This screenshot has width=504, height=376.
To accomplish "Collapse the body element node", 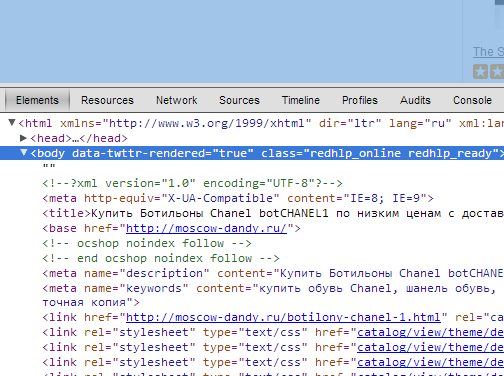I will tap(24, 153).
